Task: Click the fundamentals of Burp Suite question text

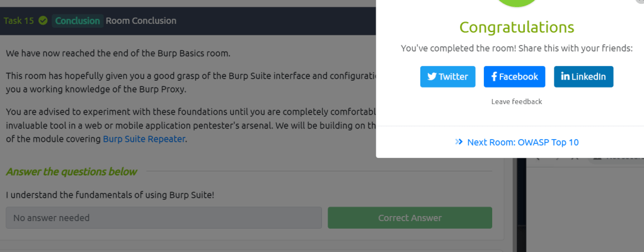Action: 110,195
